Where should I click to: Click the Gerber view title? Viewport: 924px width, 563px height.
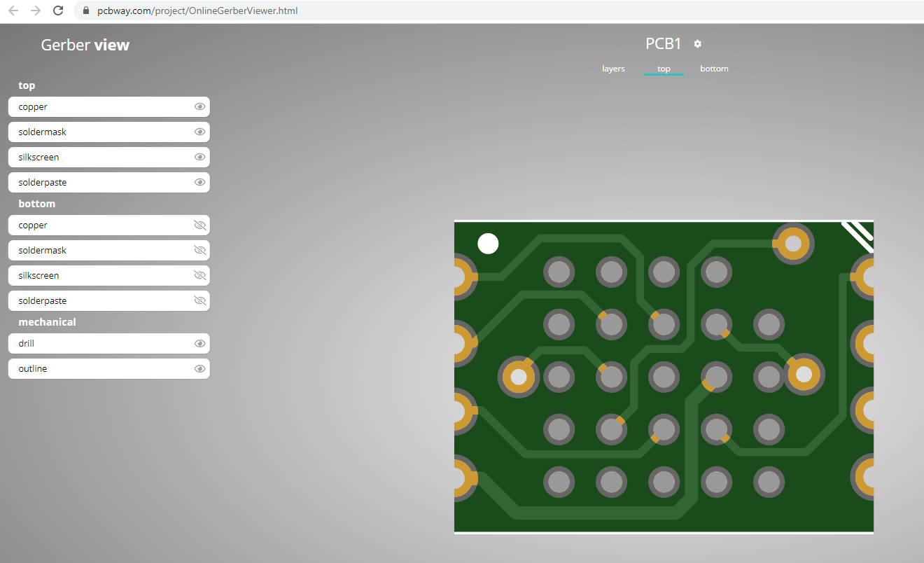[x=85, y=45]
